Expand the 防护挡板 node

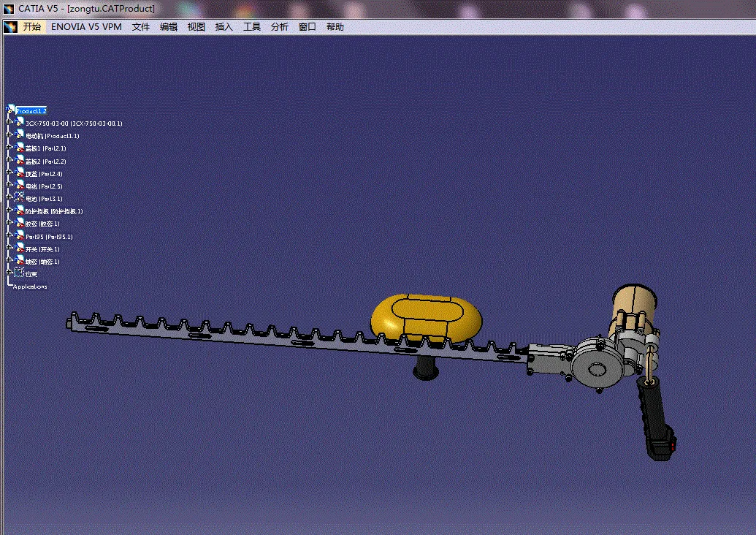coord(9,209)
